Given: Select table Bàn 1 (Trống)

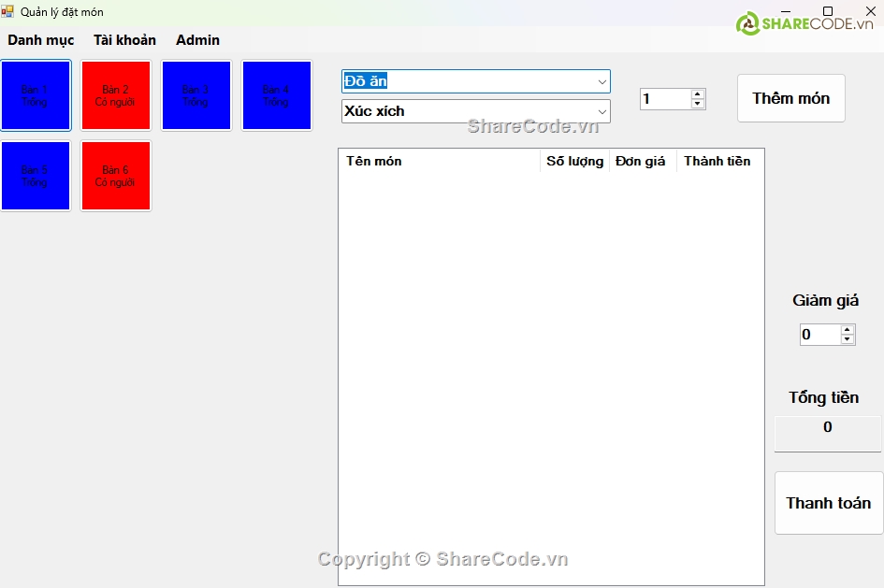Looking at the screenshot, I should [36, 95].
